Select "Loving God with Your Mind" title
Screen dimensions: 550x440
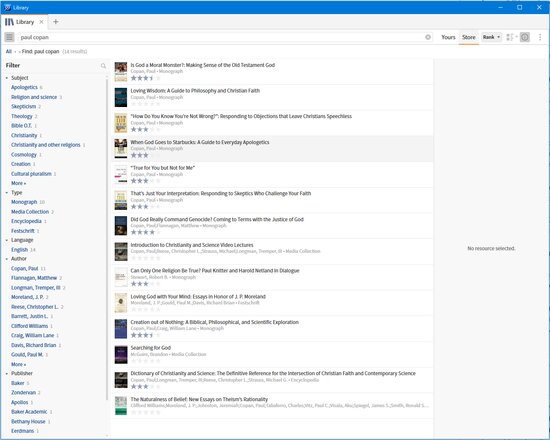pyautogui.click(x=198, y=296)
